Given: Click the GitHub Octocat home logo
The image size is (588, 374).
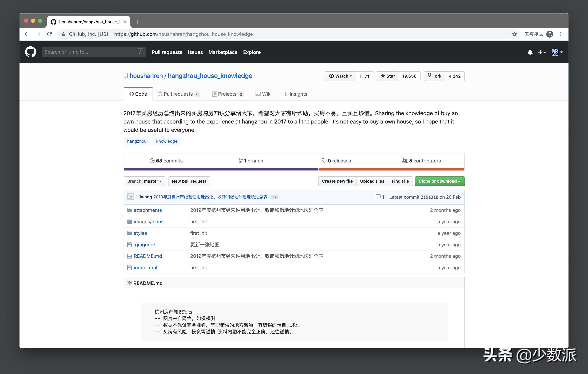Looking at the screenshot, I should point(30,52).
